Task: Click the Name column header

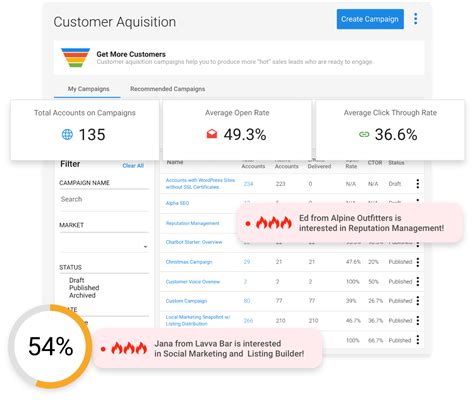Action: pos(175,162)
